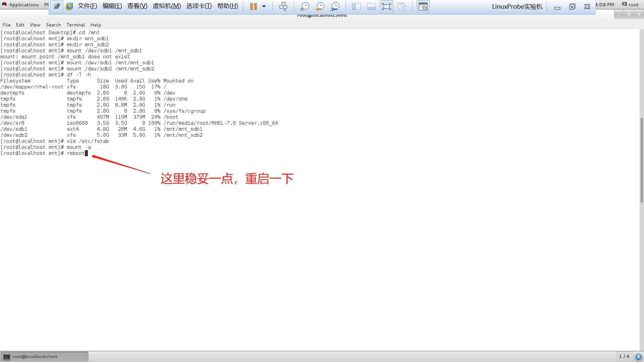This screenshot has width=644, height=362.
Task: Click the virtual machine fullscreen icon
Action: [x=386, y=6]
